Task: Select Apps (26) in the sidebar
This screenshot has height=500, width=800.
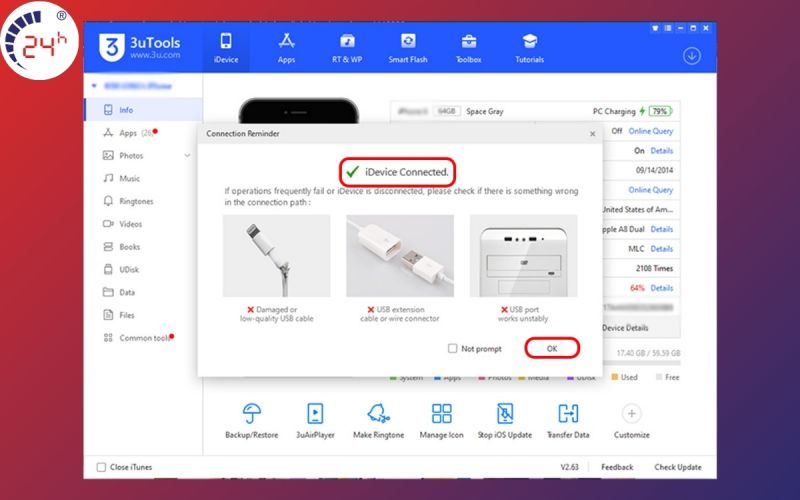Action: pos(143,133)
